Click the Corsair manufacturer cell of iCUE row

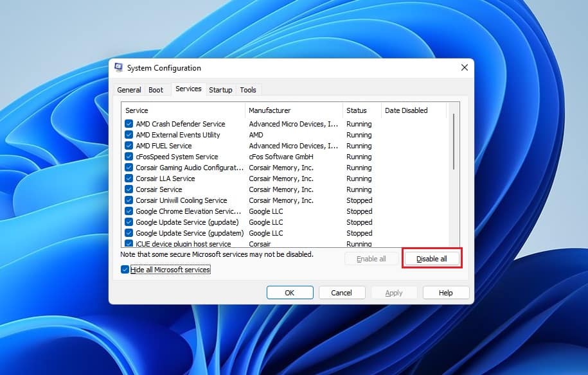click(260, 243)
